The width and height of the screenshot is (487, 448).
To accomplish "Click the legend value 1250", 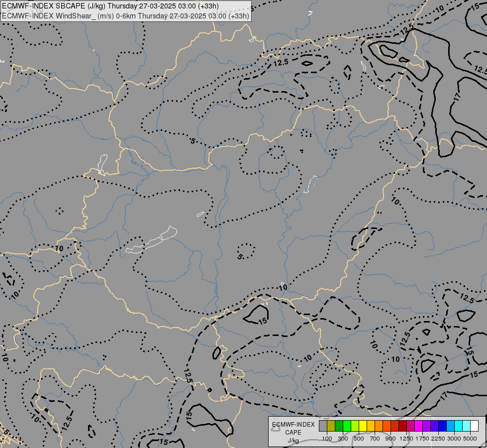I will (406, 439).
